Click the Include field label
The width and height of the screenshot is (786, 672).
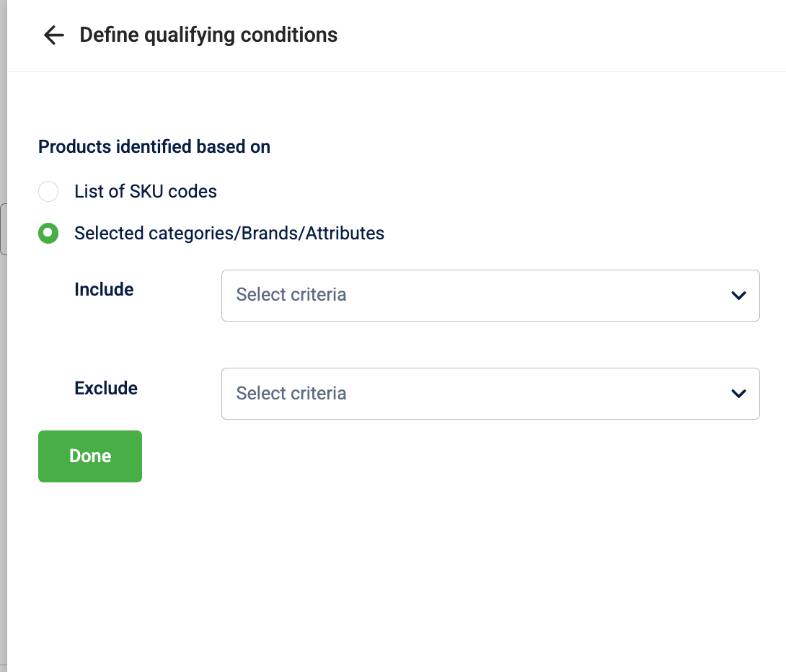pos(104,290)
